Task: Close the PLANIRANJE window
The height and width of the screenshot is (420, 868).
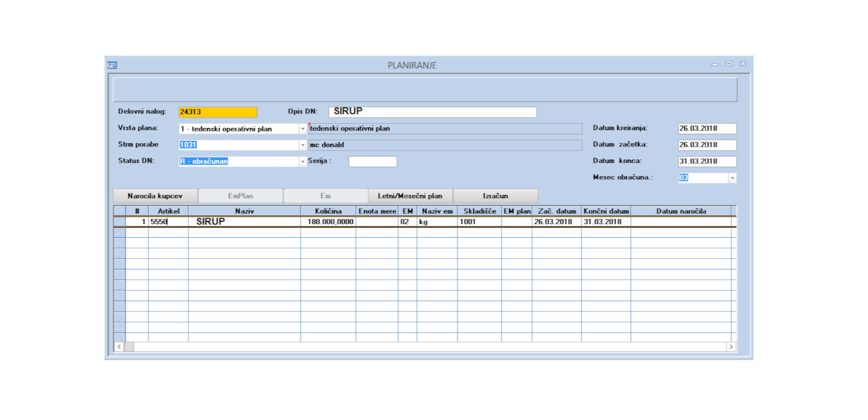Action: tap(743, 64)
